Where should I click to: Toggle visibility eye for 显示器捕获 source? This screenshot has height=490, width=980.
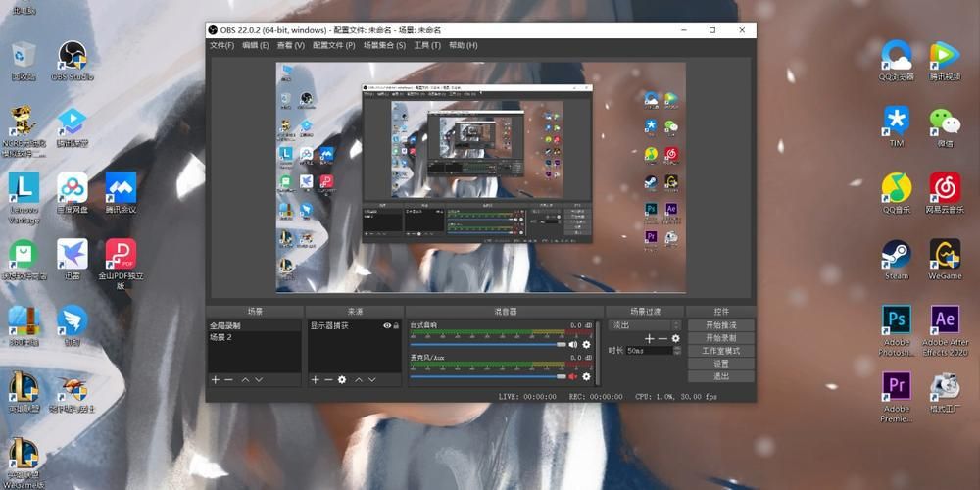(x=387, y=325)
